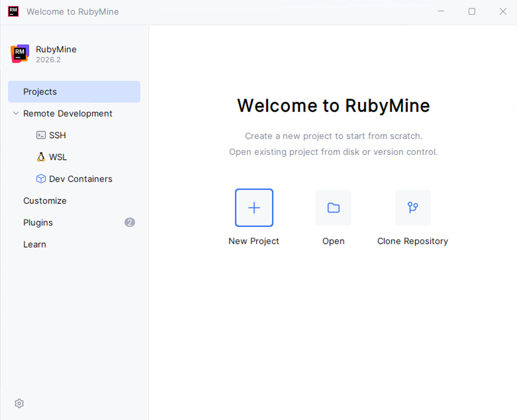
Task: Select the WSL remote option
Action: click(74, 157)
